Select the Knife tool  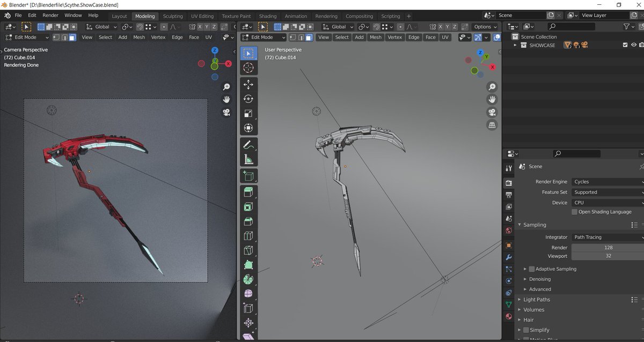248,250
